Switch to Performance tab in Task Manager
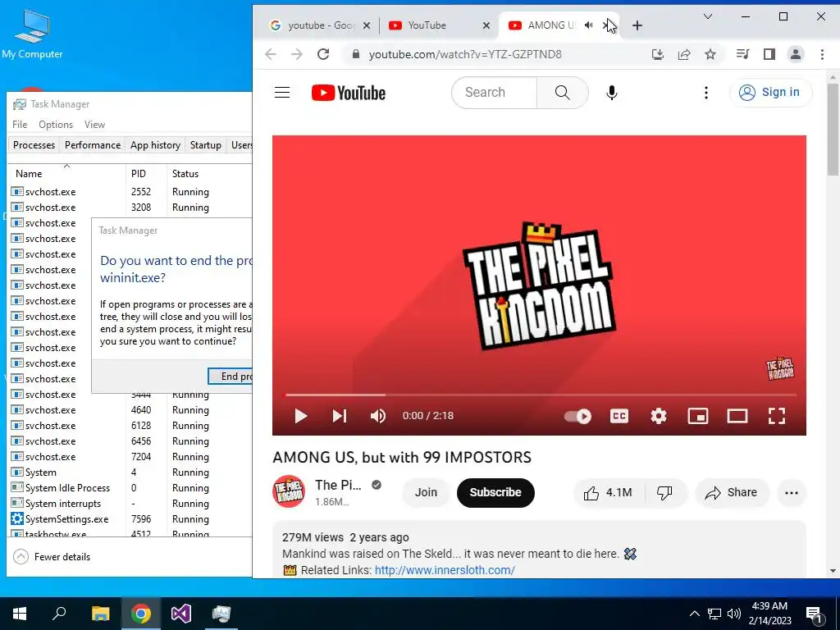Viewport: 840px width, 630px height. [x=93, y=145]
